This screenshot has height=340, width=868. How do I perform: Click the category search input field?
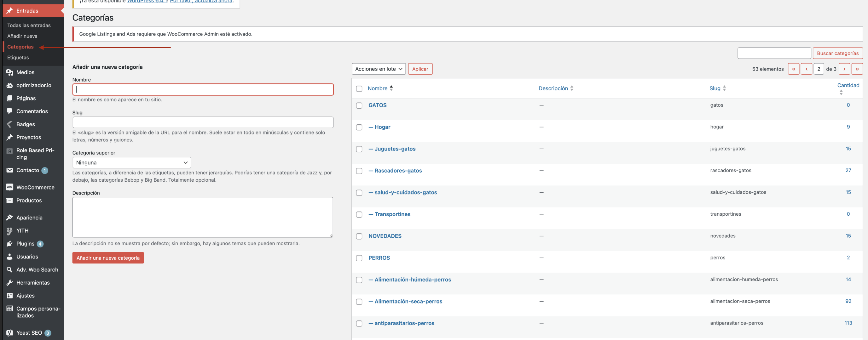(774, 53)
